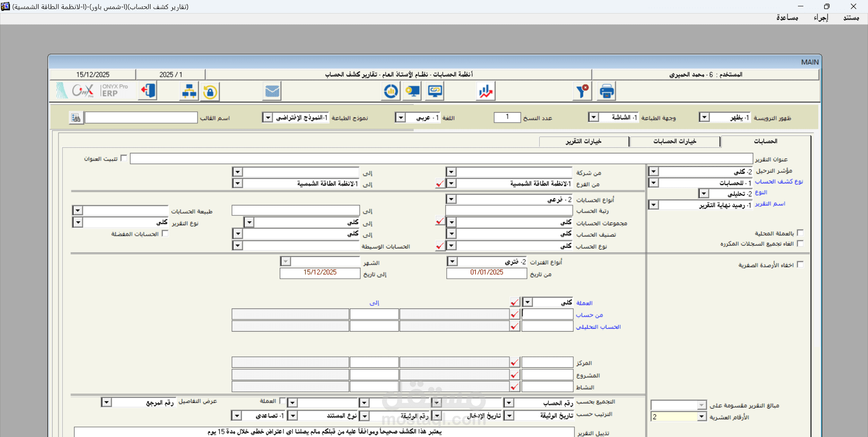Screen dimensions: 868x437
Task: Click the red check mark beside المركز
Action: (x=515, y=362)
